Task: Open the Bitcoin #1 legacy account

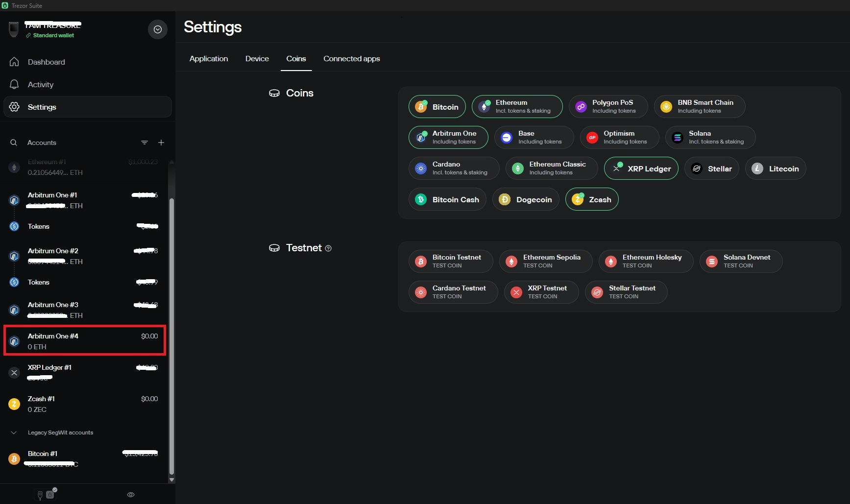Action: (85, 458)
